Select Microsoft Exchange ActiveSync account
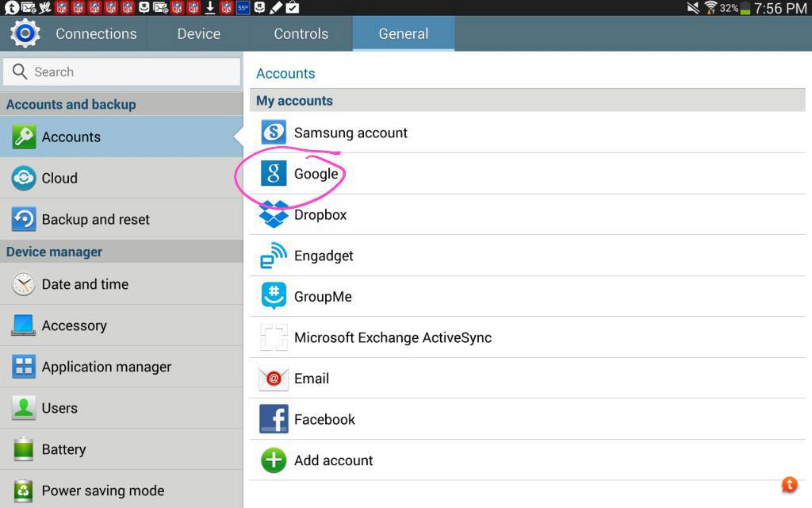The image size is (812, 508). click(x=527, y=337)
